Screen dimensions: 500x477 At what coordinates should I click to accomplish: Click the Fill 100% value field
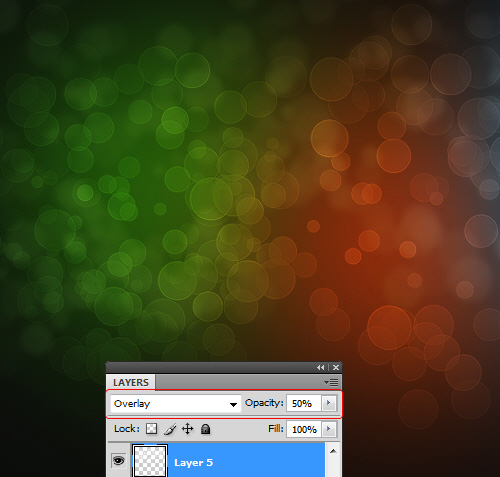click(x=304, y=429)
